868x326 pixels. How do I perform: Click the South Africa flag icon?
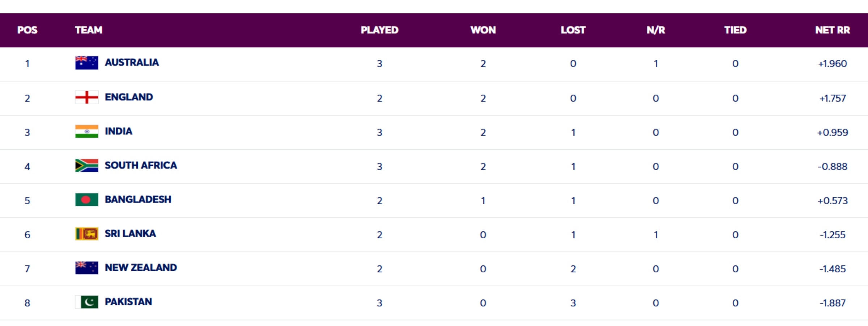point(87,166)
